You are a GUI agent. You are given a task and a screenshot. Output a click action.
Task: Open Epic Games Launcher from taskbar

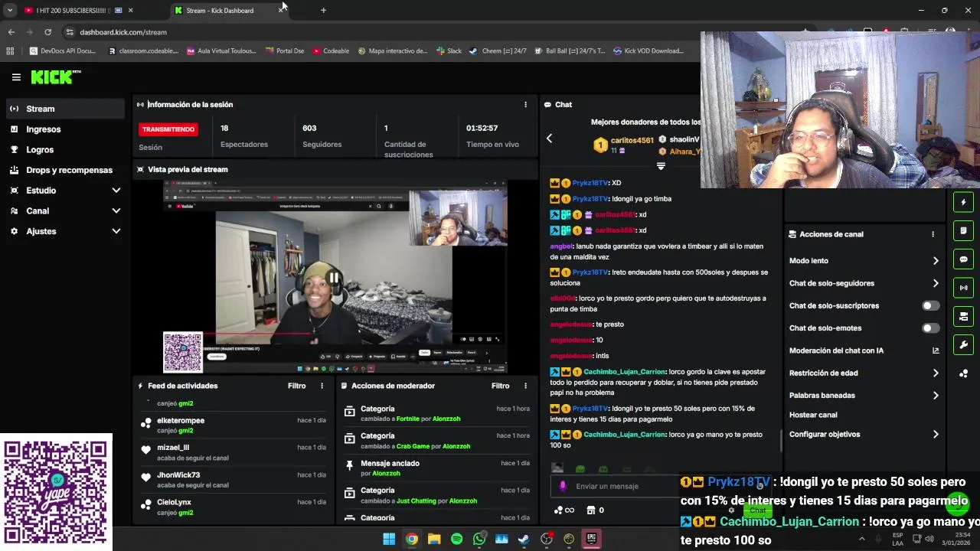click(x=591, y=539)
